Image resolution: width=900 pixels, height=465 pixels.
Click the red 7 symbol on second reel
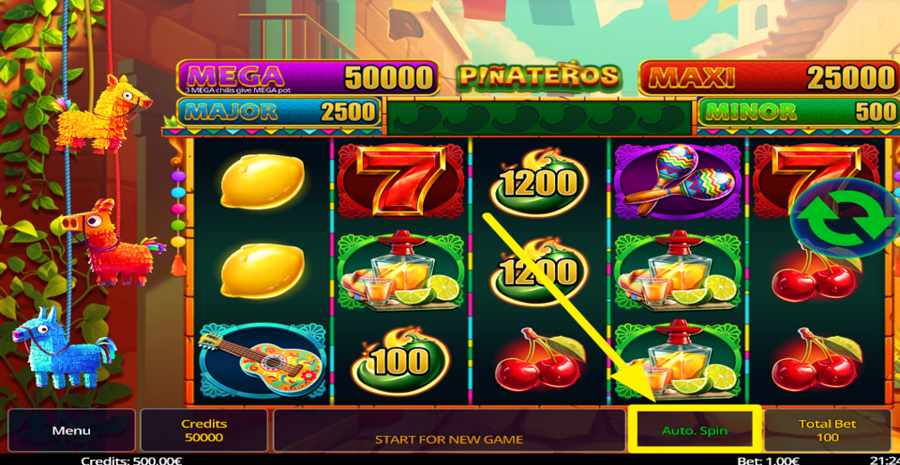[400, 181]
